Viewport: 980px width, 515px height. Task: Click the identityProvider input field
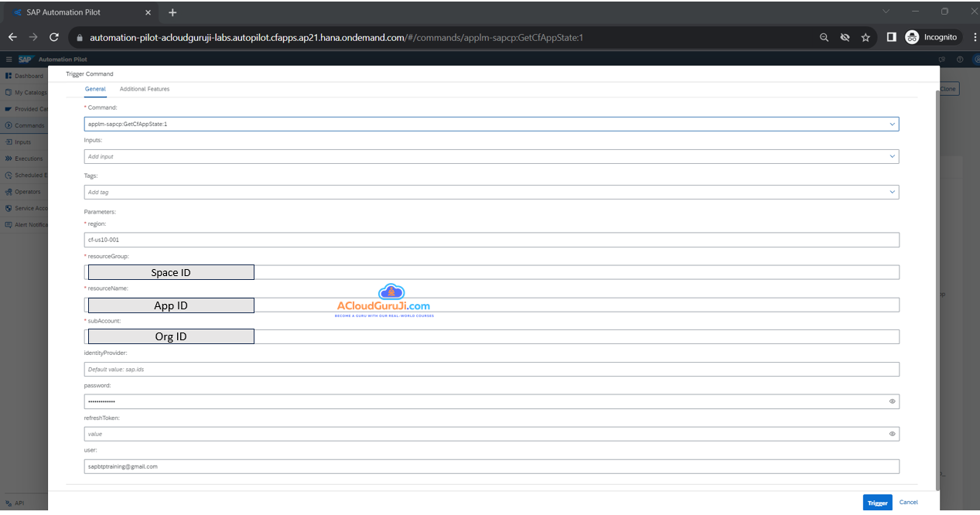click(491, 370)
